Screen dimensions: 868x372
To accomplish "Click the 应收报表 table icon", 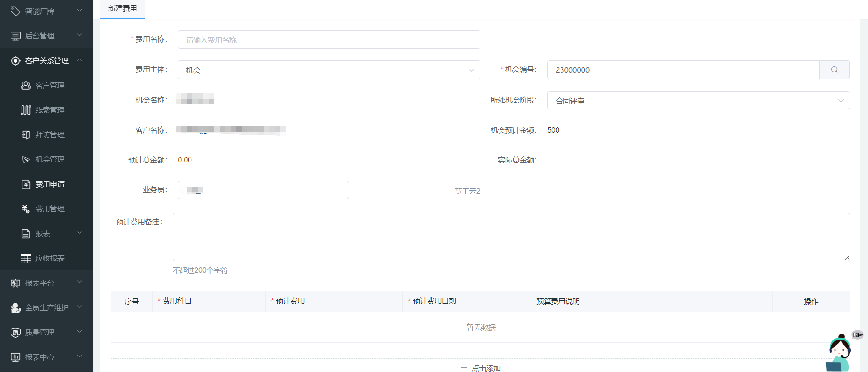I will click(26, 259).
